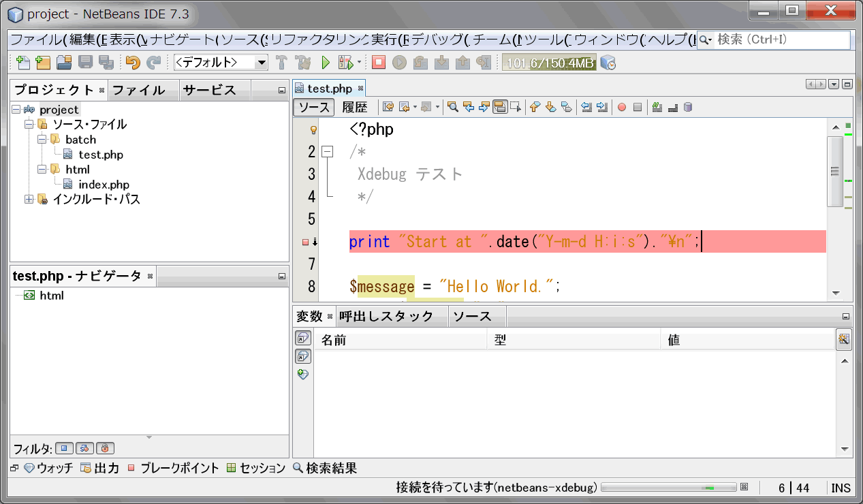Image resolution: width=863 pixels, height=504 pixels.
Task: Click the editor vertical scrollbar thumb
Action: [x=835, y=171]
